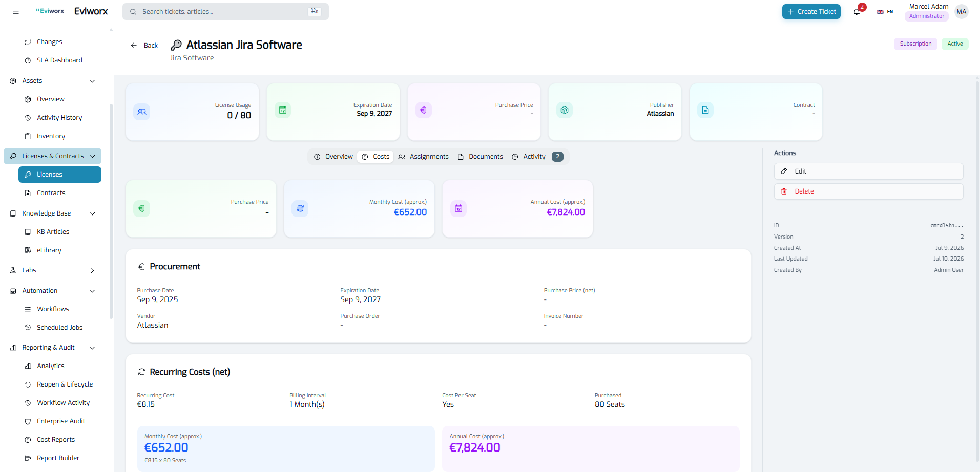Image resolution: width=980 pixels, height=472 pixels.
Task: Open eLibrary in the sidebar
Action: pyautogui.click(x=60, y=250)
